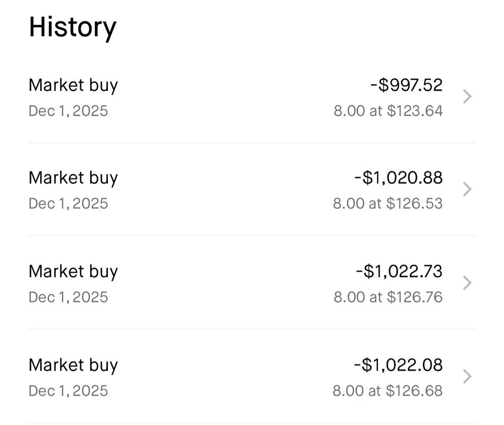Click Dec 1, 2025 date of $997.52 order
Image resolution: width=504 pixels, height=425 pixels.
click(x=68, y=111)
